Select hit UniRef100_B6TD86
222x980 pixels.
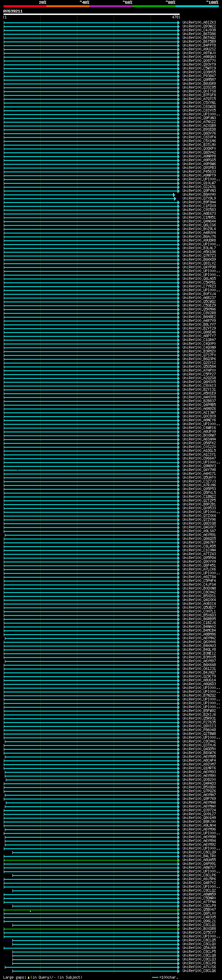click(199, 34)
